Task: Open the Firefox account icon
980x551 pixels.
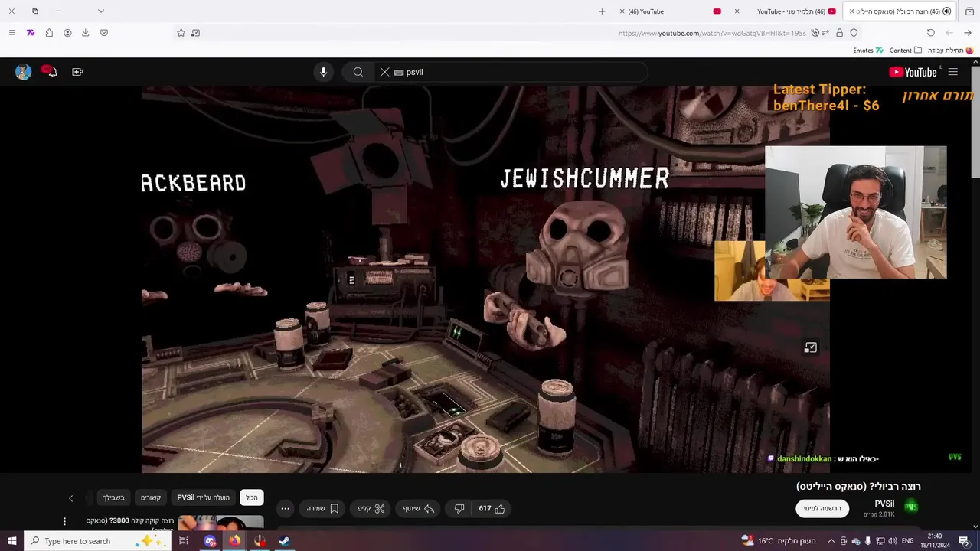Action: click(x=67, y=33)
